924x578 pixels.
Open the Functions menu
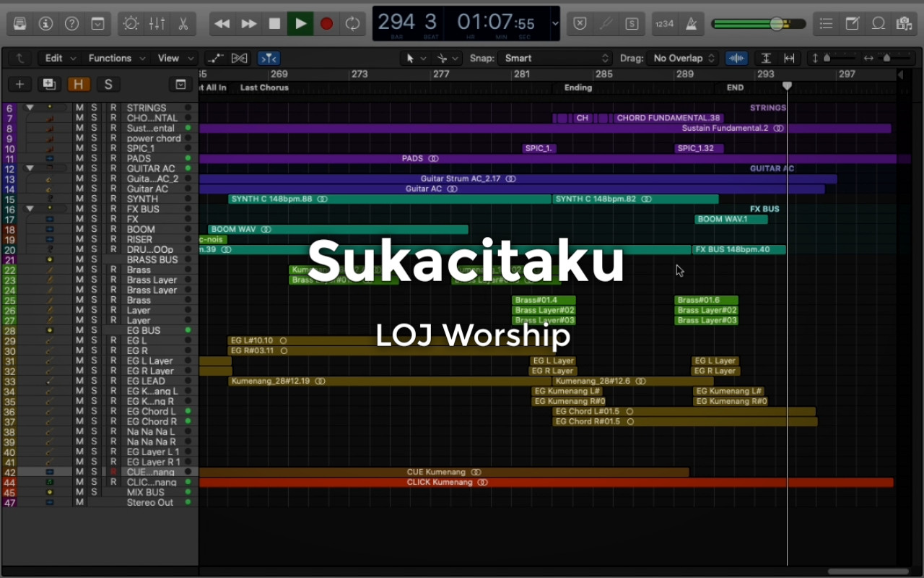[116, 58]
